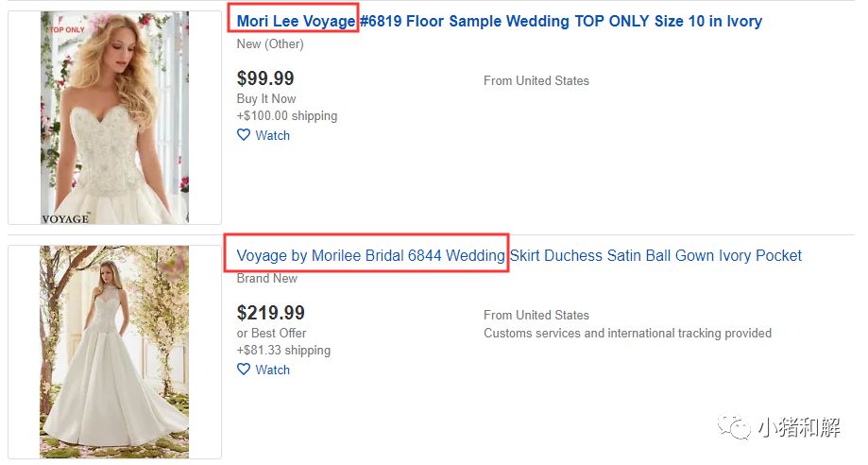Click the Watch link for the $99.99 item
868x465 pixels.
[272, 135]
